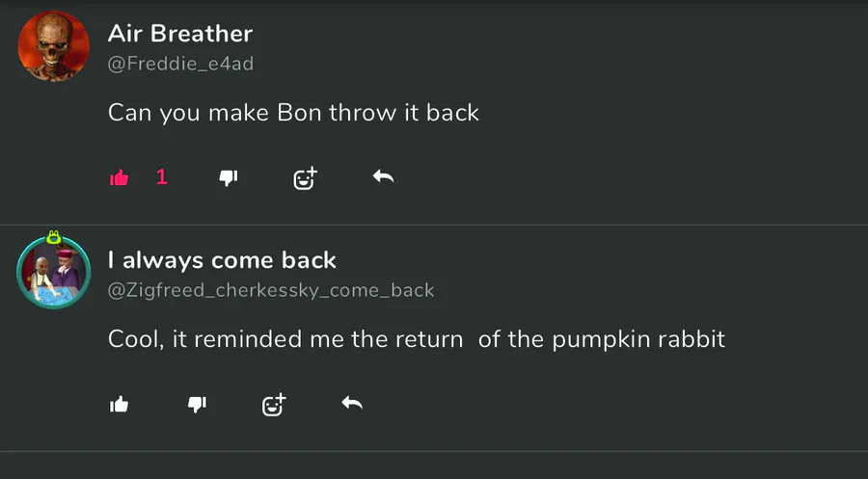Dislike the pumpkin rabbit comment
Screen dimensions: 868x479
click(197, 405)
